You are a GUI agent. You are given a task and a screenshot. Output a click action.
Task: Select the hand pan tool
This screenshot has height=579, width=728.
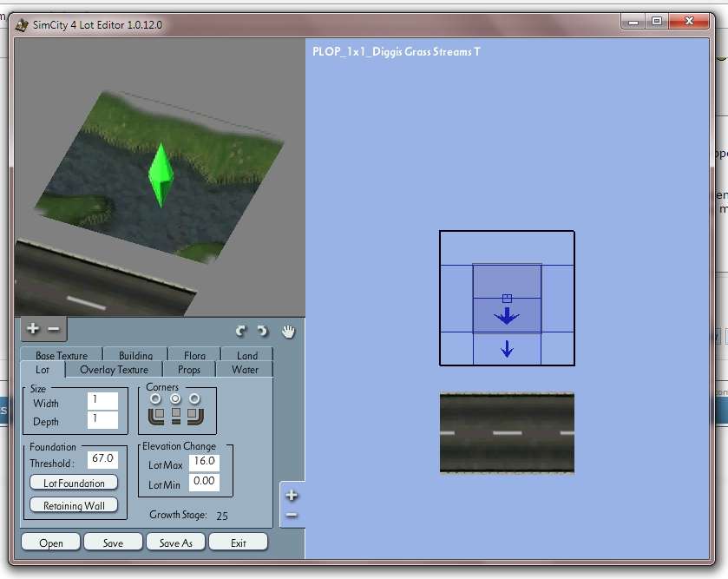click(x=288, y=332)
